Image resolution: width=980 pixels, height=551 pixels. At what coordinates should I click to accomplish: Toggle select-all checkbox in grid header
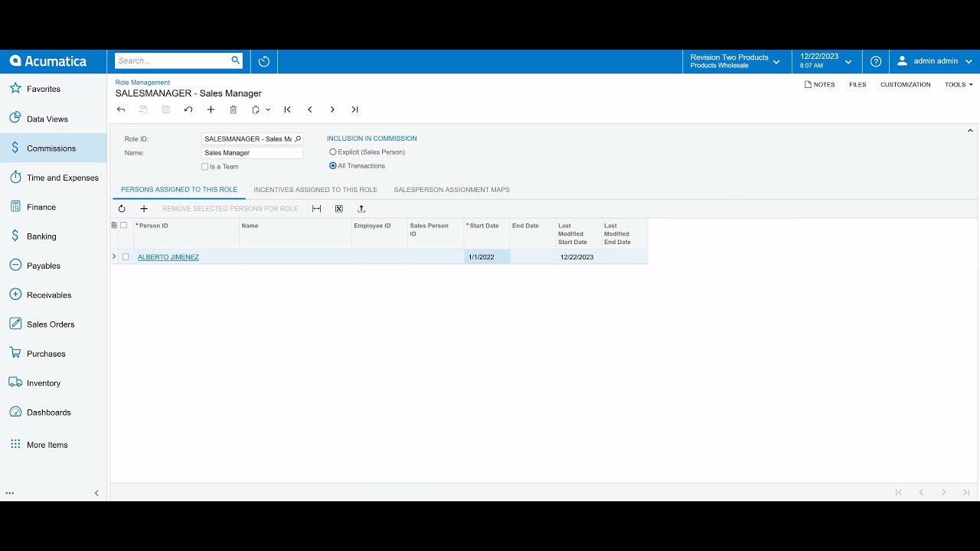coord(123,225)
